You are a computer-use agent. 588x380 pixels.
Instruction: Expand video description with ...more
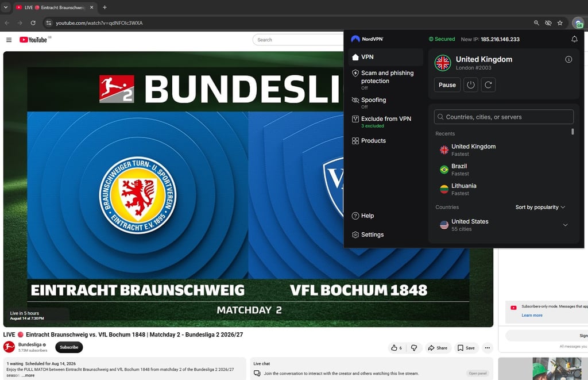point(28,375)
